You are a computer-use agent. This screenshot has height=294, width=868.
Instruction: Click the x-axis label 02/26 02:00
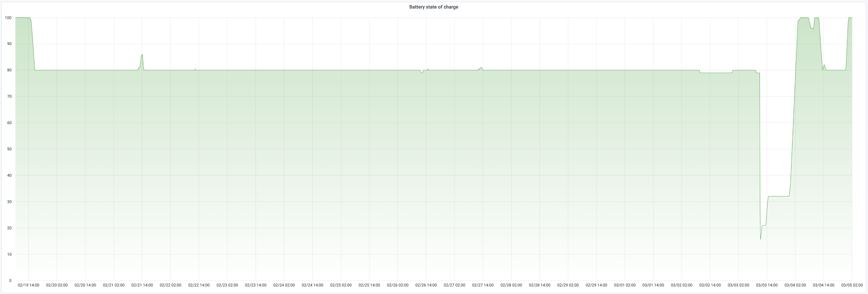point(397,285)
